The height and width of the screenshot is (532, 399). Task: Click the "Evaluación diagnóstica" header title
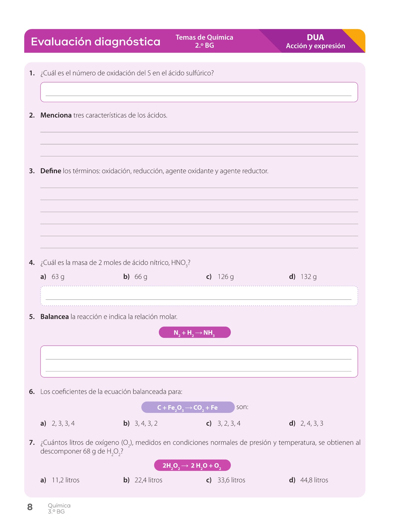click(96, 41)
